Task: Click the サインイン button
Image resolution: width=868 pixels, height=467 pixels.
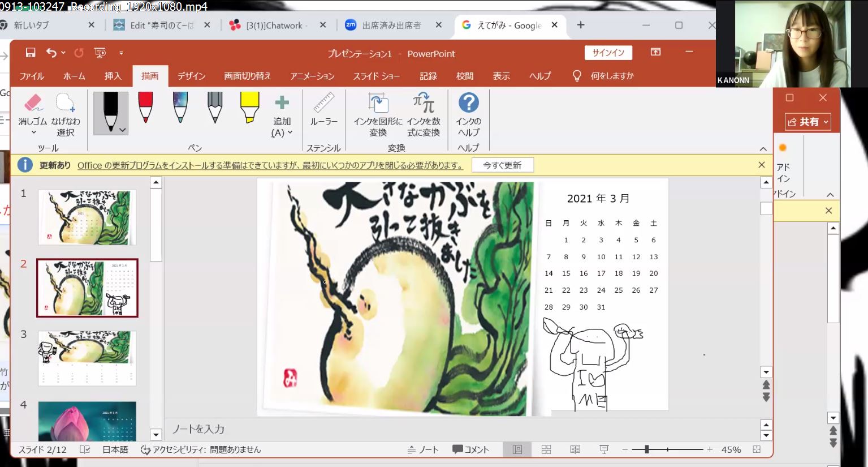Action: click(x=608, y=53)
